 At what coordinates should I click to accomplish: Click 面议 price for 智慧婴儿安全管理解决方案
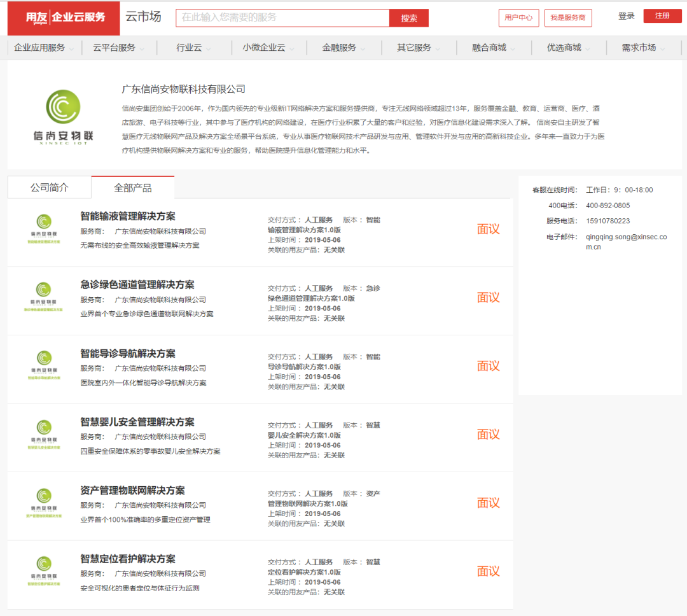click(x=488, y=434)
